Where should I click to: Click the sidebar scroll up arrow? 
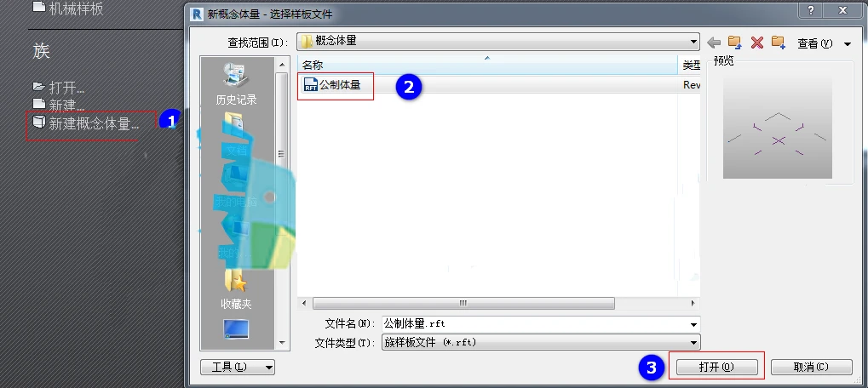click(282, 65)
